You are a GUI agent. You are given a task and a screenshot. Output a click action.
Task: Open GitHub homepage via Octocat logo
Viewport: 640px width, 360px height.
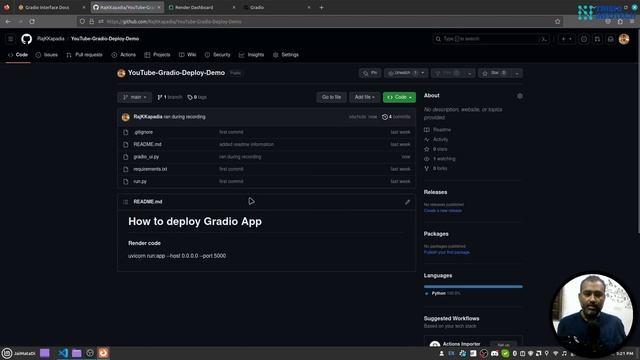[27, 39]
